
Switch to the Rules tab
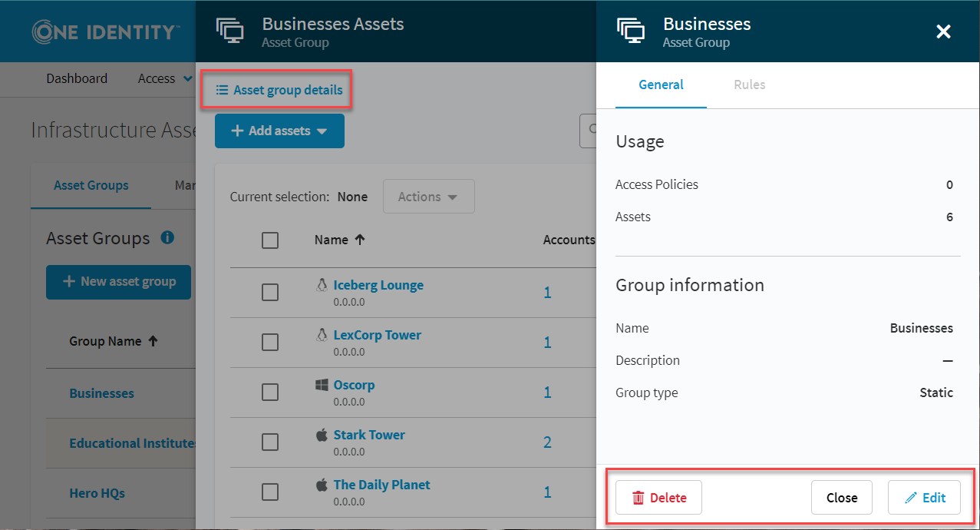pos(750,84)
